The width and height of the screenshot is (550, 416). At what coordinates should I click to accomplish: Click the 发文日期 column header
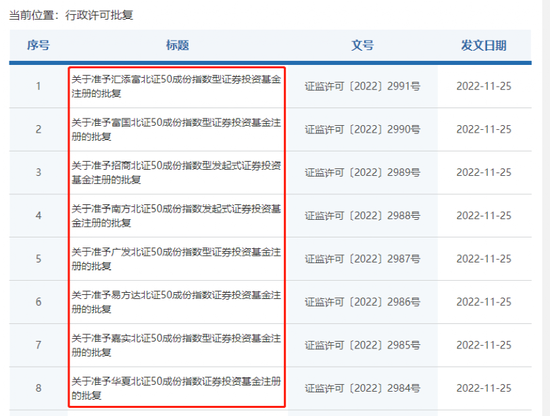[x=484, y=45]
